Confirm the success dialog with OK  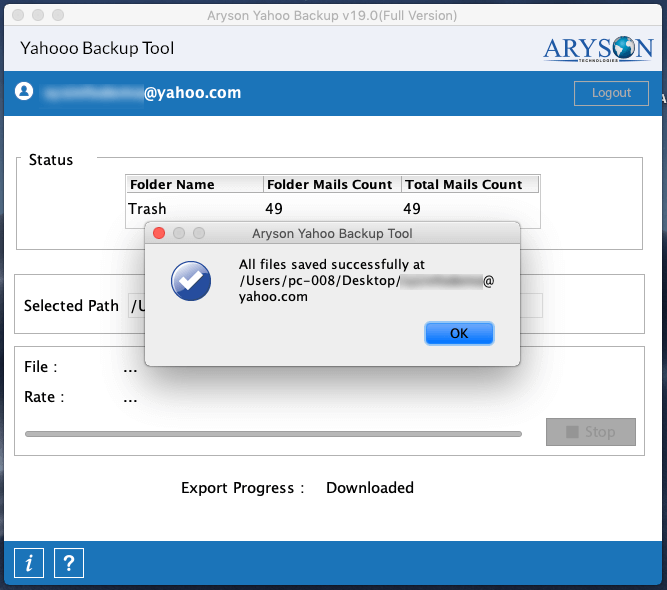[x=459, y=333]
